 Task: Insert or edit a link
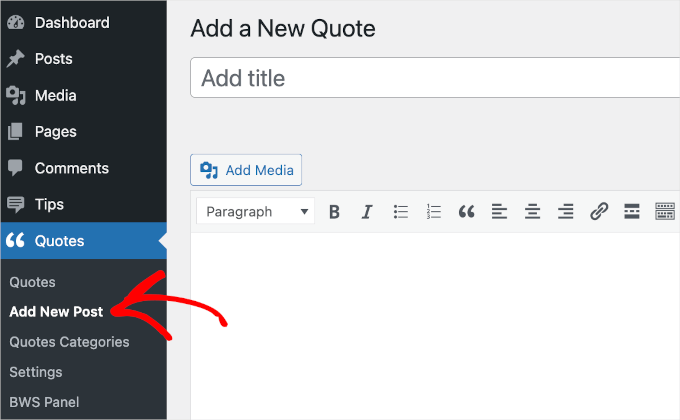(599, 211)
